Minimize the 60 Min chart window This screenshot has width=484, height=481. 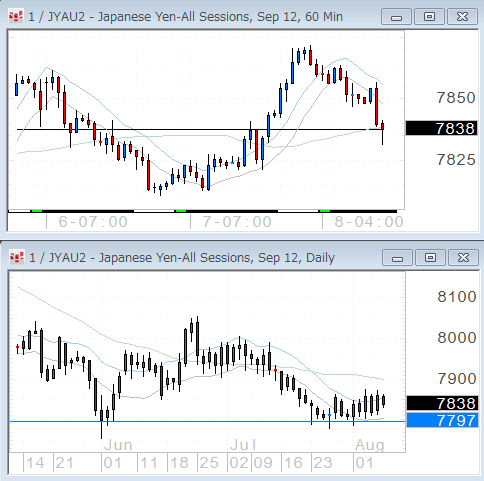[x=396, y=17]
